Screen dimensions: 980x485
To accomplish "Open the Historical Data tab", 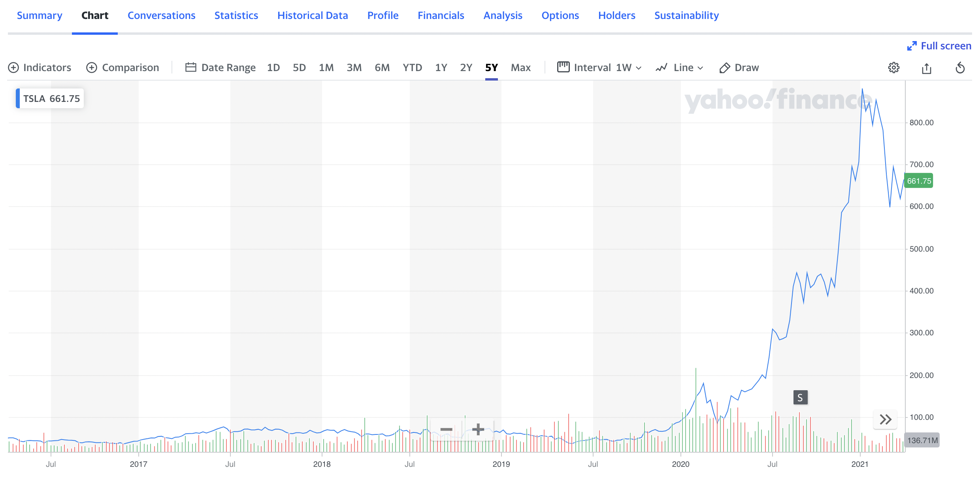I will (313, 15).
